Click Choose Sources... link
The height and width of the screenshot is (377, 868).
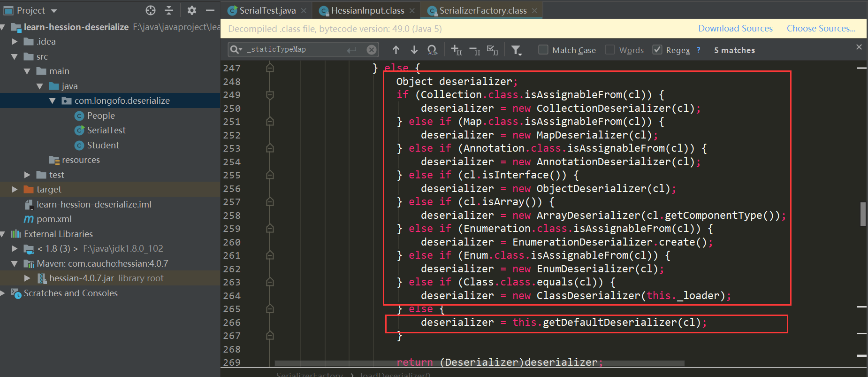tap(821, 29)
